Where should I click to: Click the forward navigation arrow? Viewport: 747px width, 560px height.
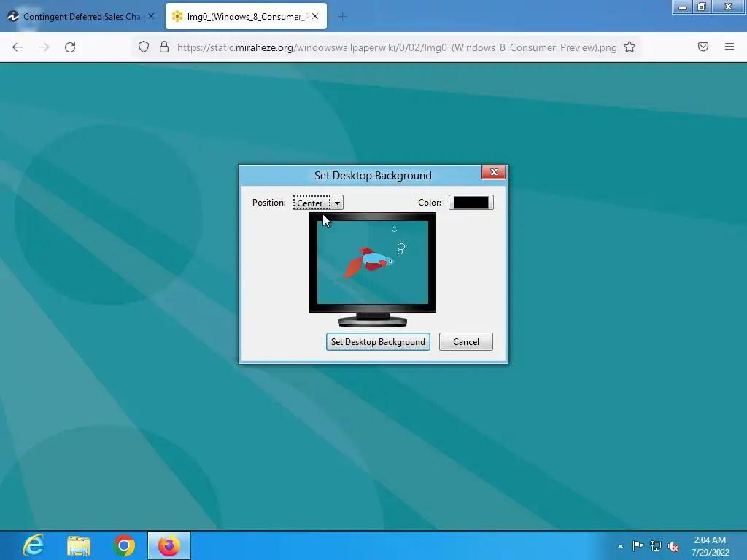44,47
